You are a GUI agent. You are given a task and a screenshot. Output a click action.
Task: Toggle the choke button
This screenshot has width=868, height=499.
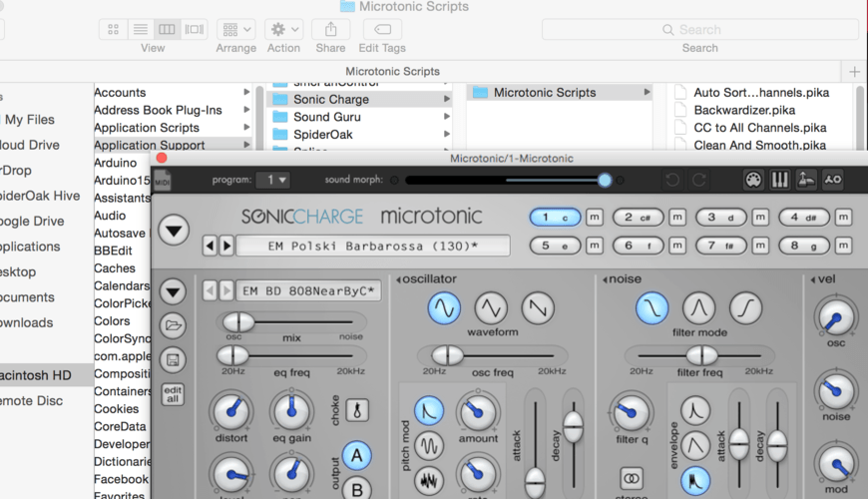[357, 410]
